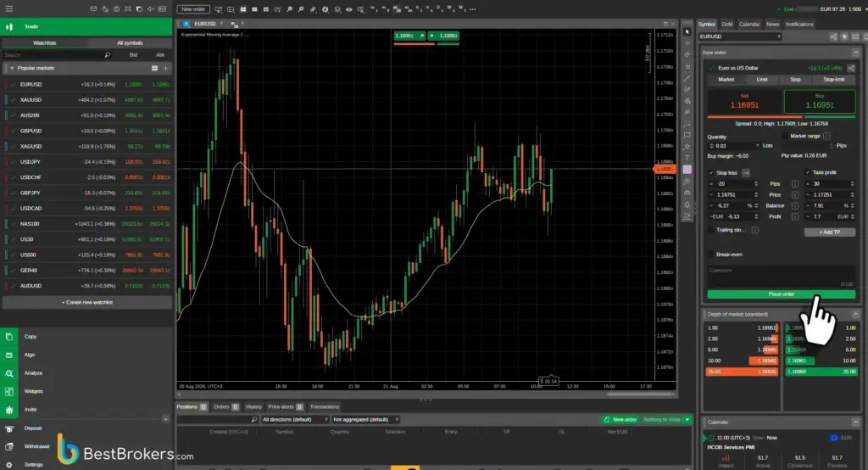Select the crosshair drawing tool
This screenshot has width=868, height=470.
tap(687, 43)
